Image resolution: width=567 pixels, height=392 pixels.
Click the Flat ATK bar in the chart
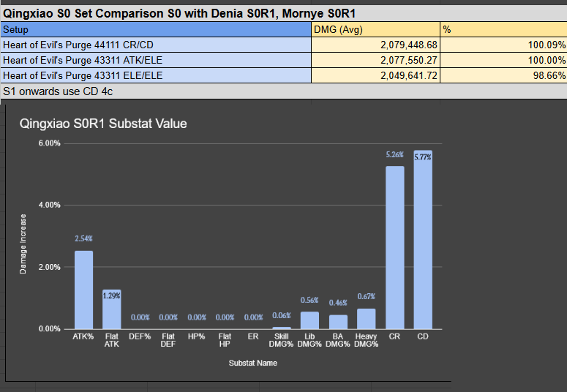coord(112,309)
